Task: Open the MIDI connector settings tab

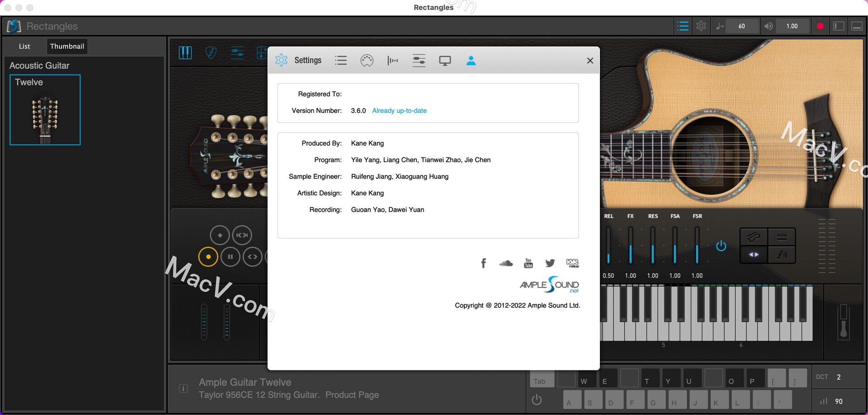Action: 367,60
